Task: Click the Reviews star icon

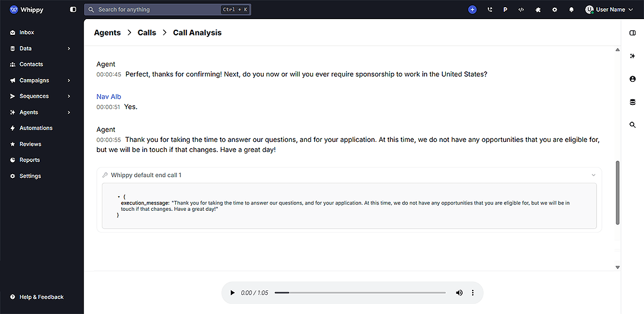Action: click(x=13, y=144)
